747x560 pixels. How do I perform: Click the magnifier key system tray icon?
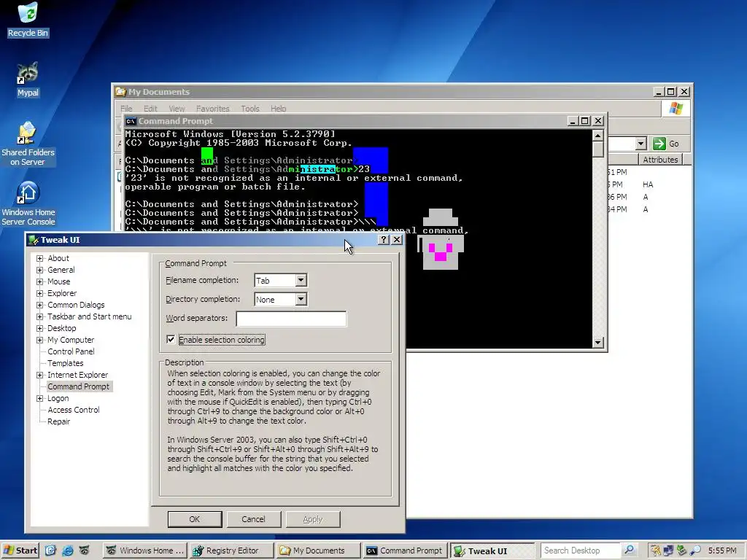pyautogui.click(x=695, y=551)
